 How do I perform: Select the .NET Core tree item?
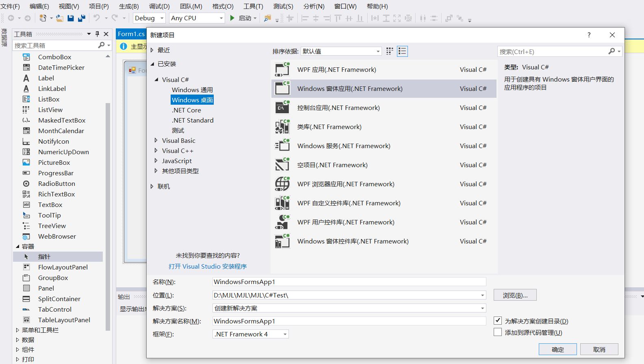[x=186, y=110]
